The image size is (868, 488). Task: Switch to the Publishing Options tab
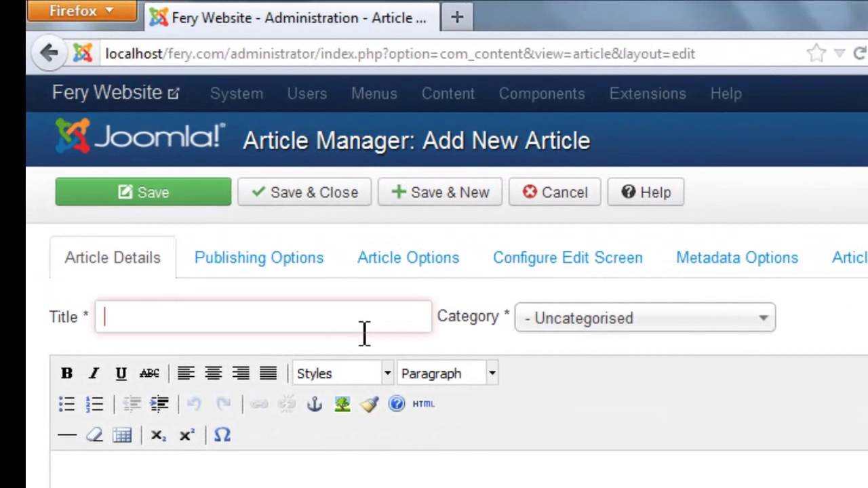(259, 258)
